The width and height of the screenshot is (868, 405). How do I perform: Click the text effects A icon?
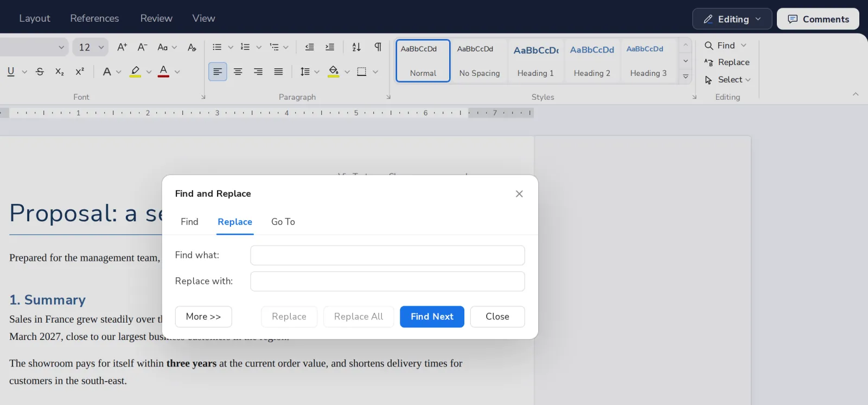click(107, 72)
